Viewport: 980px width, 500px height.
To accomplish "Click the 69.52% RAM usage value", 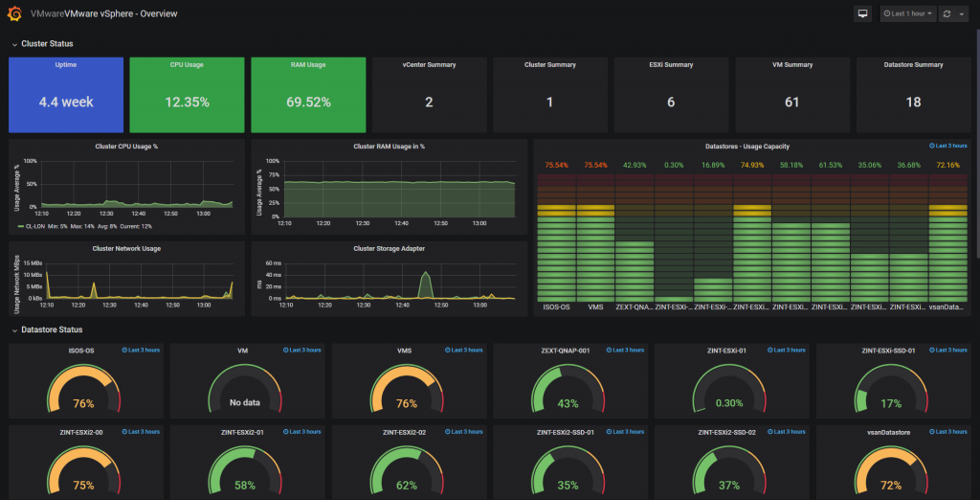I will [x=308, y=102].
